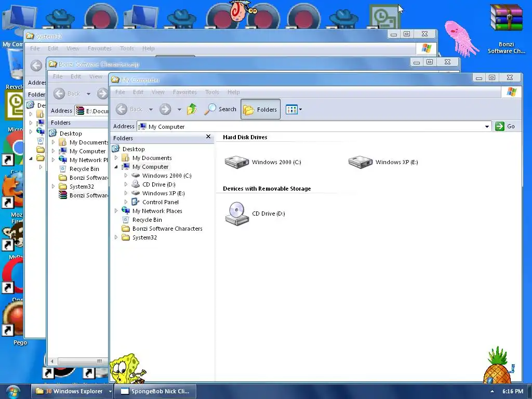Click the Up folder toolbar icon in My Computer
The width and height of the screenshot is (532, 399).
(192, 109)
